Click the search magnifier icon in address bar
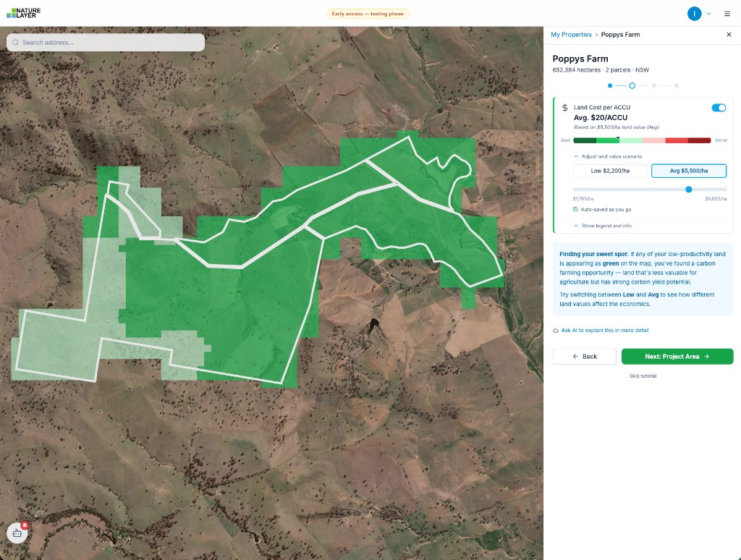741x560 pixels. coord(15,42)
